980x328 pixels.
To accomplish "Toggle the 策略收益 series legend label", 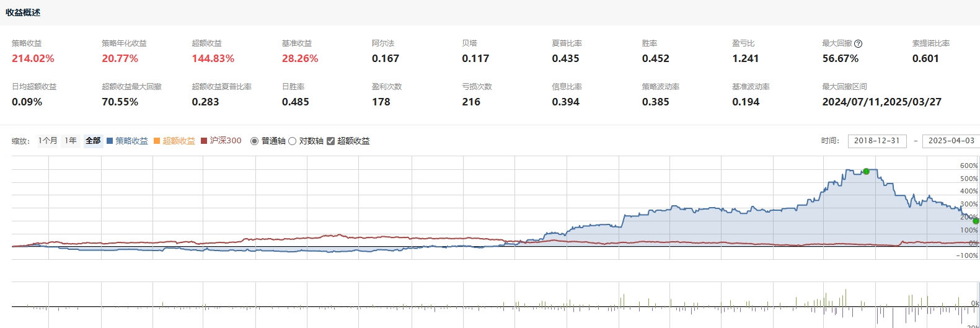I will 131,141.
